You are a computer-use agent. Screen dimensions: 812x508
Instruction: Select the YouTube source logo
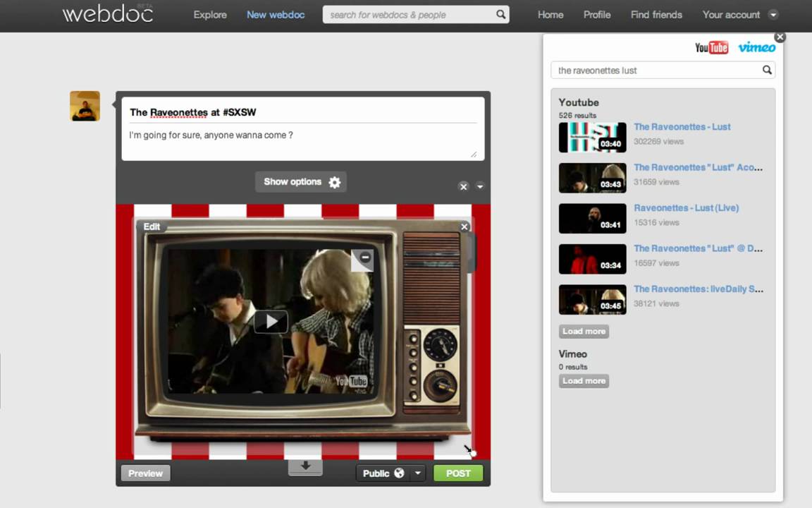[x=711, y=48]
